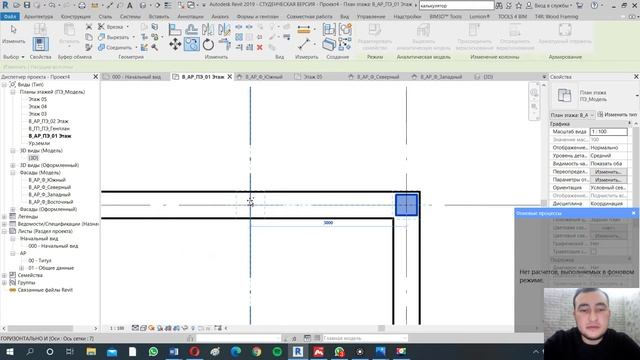Click the Вырезать geometry button
The width and height of the screenshot is (640, 360).
point(114,37)
